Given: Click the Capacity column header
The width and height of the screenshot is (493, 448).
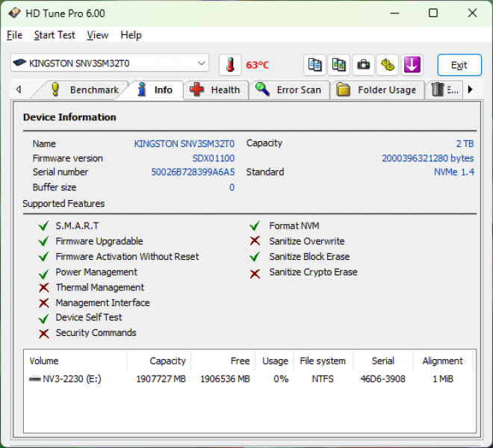Looking at the screenshot, I should click(x=167, y=361).
